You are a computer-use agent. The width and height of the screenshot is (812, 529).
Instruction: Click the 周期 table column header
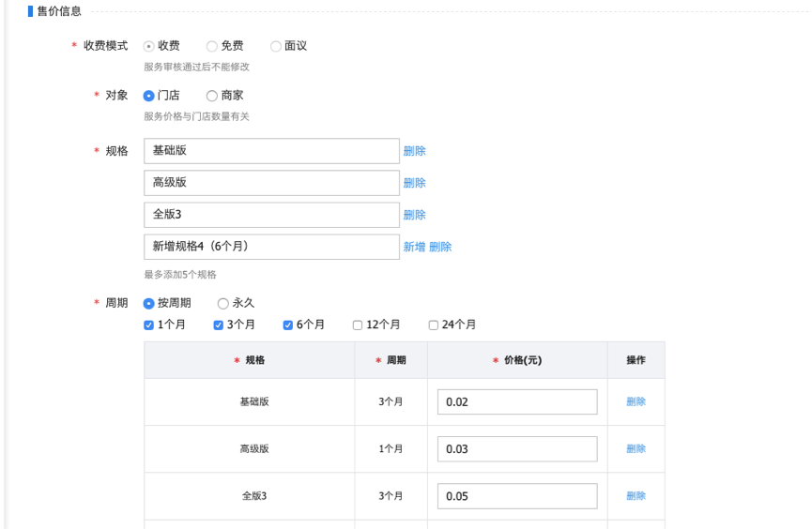point(391,360)
